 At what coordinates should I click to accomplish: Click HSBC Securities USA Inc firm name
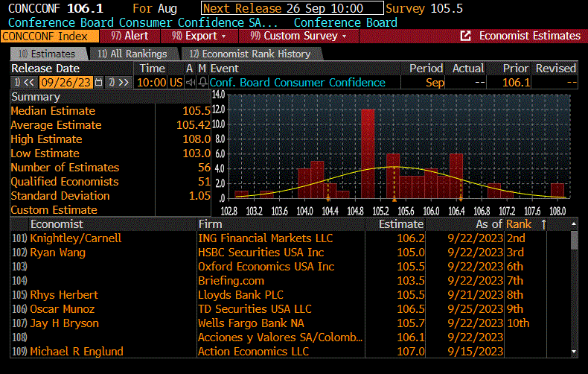(x=261, y=253)
